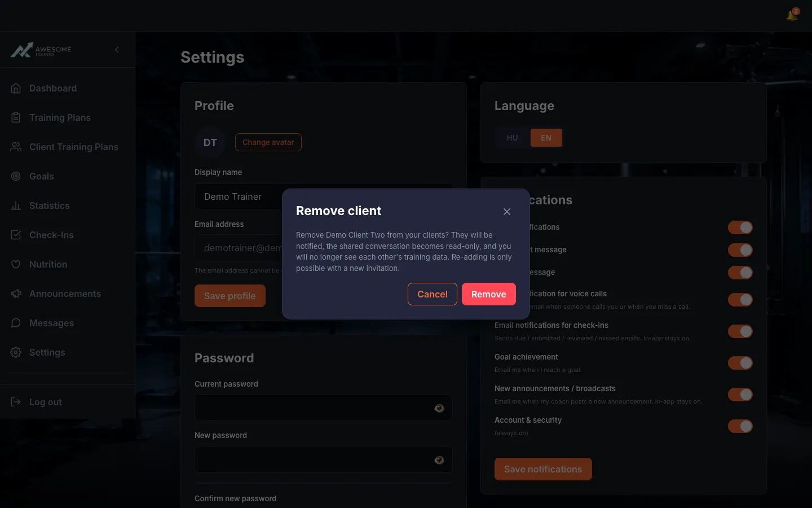This screenshot has width=812, height=508.
Task: Click the Announcements megaphone icon
Action: 16,294
